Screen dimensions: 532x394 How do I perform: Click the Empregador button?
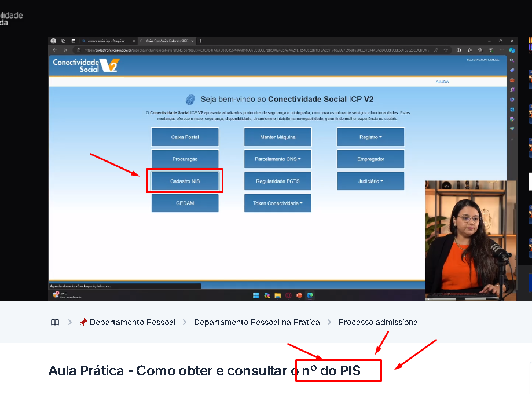point(370,159)
